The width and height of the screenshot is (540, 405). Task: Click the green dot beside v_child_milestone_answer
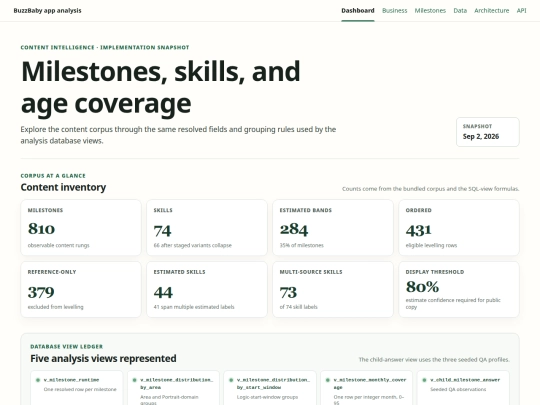pyautogui.click(x=424, y=380)
